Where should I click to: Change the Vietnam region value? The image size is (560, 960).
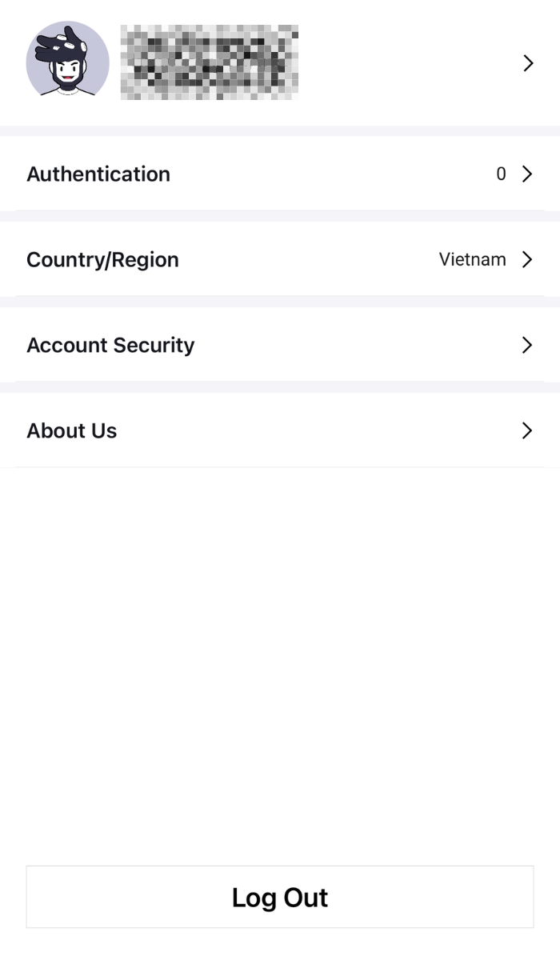click(472, 259)
